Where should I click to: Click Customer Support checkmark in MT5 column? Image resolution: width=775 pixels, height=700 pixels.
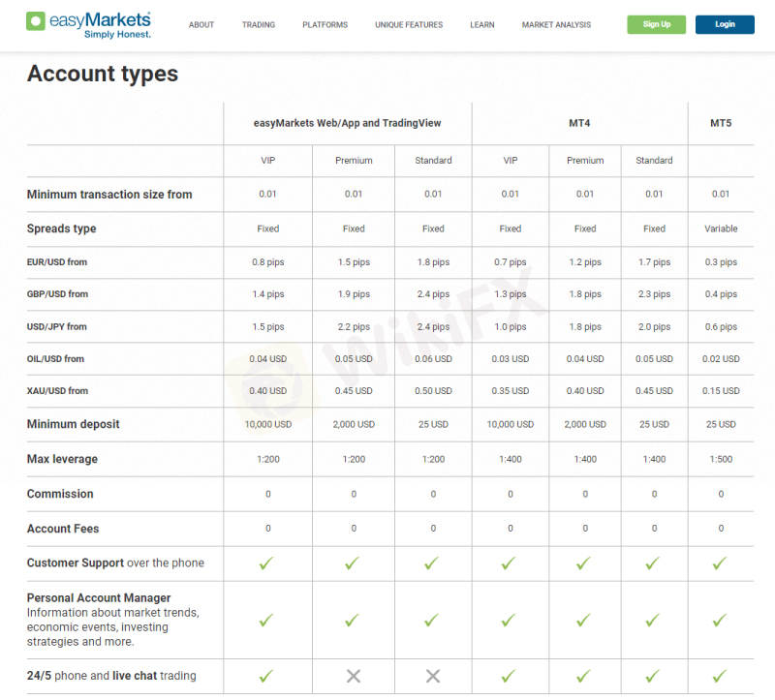coord(720,563)
